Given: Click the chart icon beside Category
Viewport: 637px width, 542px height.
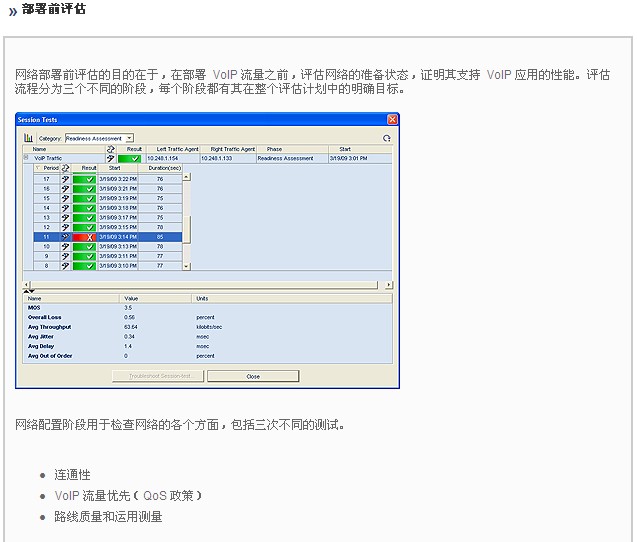Looking at the screenshot, I should (x=28, y=138).
